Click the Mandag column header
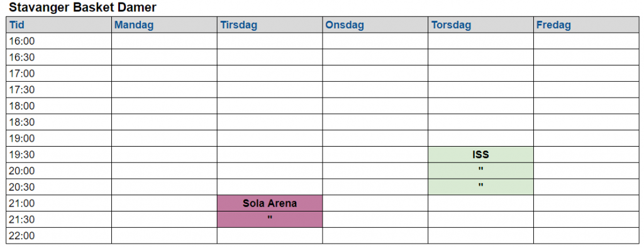This screenshot has width=644, height=248. [x=164, y=25]
